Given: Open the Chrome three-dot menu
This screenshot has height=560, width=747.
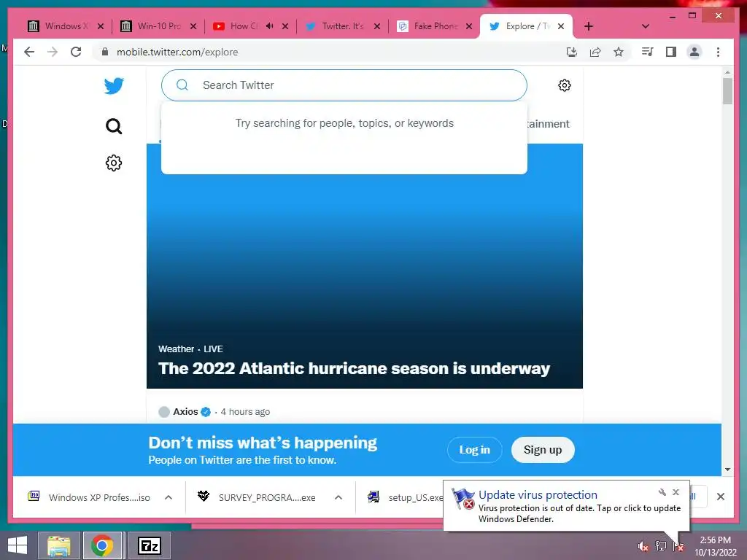Looking at the screenshot, I should click(x=718, y=52).
